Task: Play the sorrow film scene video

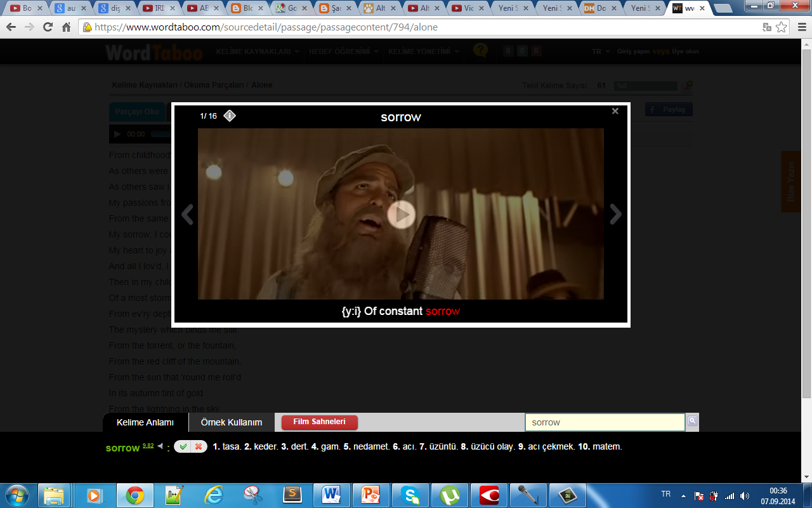Action: (401, 215)
